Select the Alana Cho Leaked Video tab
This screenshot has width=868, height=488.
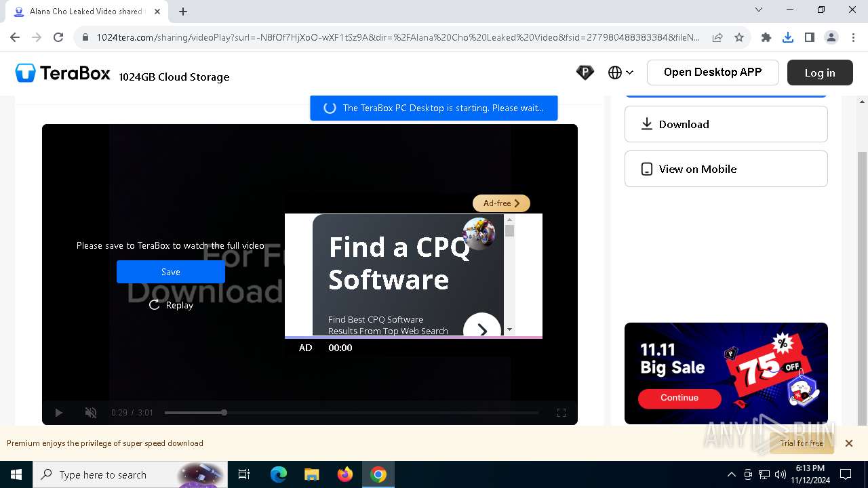[x=86, y=12]
